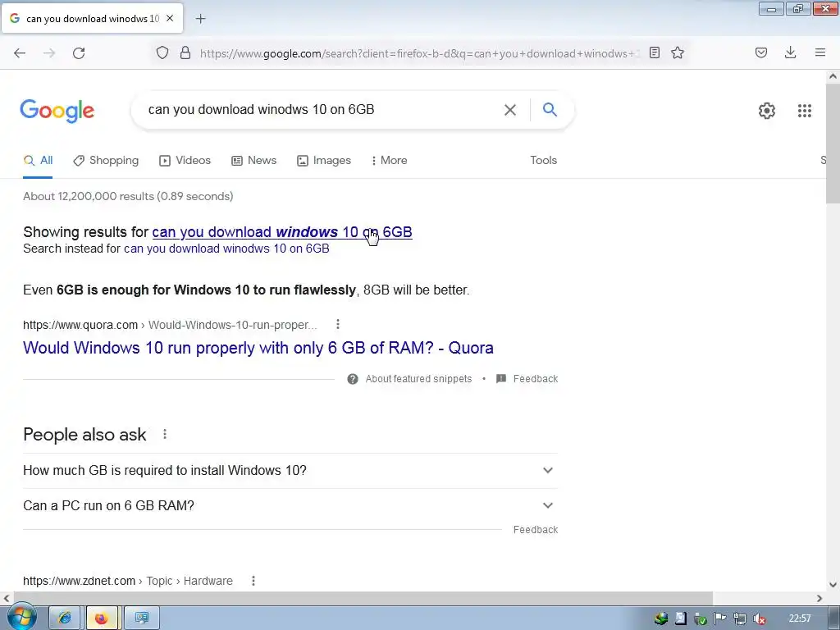Viewport: 840px width, 630px height.
Task: Open a new tab with the plus button
Action: point(201,19)
